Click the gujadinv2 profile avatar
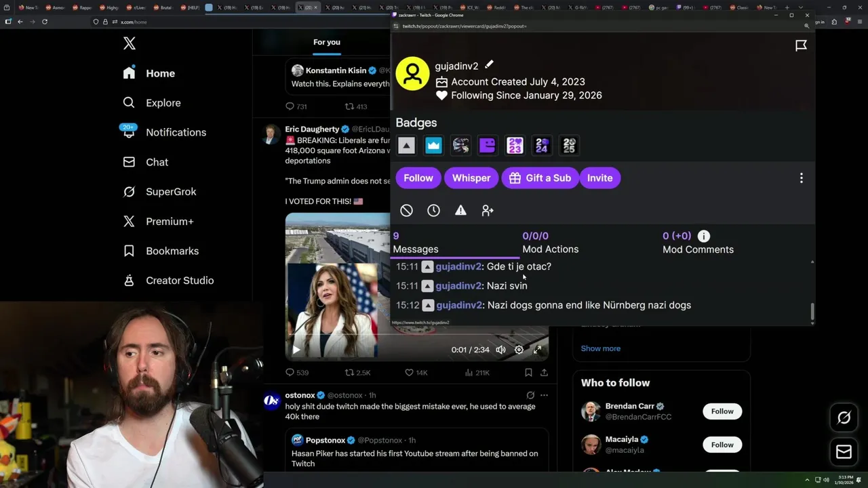The image size is (868, 488). click(412, 74)
